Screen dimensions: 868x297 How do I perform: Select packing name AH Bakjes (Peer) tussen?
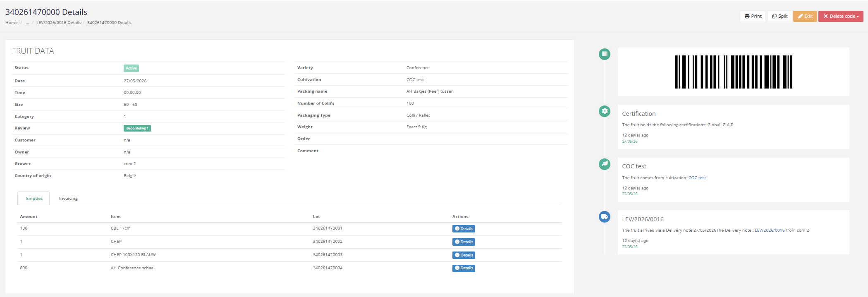click(x=430, y=91)
